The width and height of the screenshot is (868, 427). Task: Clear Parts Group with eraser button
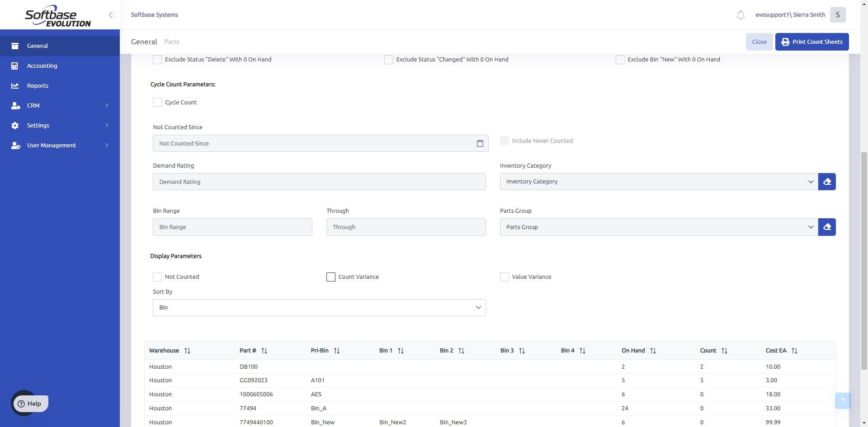click(x=827, y=227)
